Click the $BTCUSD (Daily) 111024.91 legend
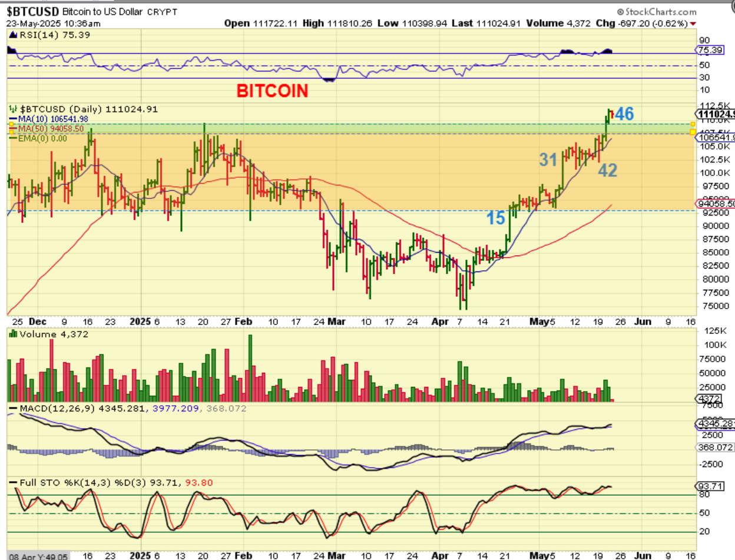Viewport: 735px width, 560px height. [x=89, y=109]
